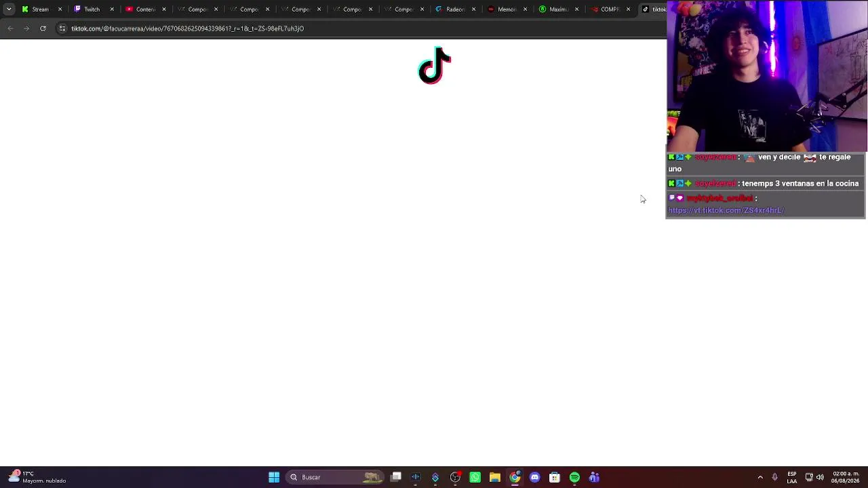
Task: Close the Radeon tab
Action: pyautogui.click(x=473, y=9)
